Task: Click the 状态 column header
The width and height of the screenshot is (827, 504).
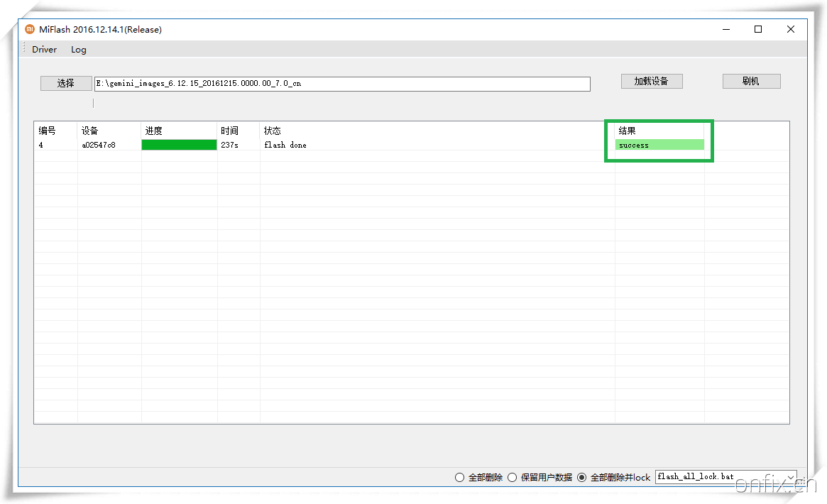Action: point(273,131)
